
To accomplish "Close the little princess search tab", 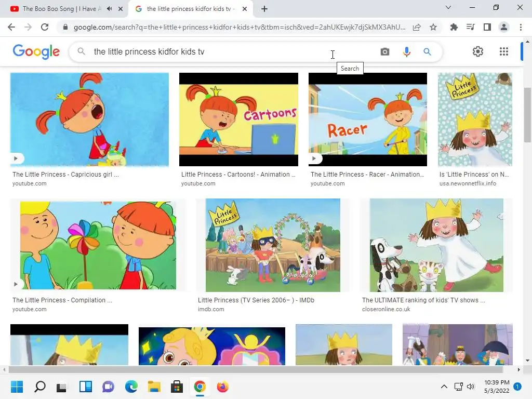I will (x=245, y=9).
